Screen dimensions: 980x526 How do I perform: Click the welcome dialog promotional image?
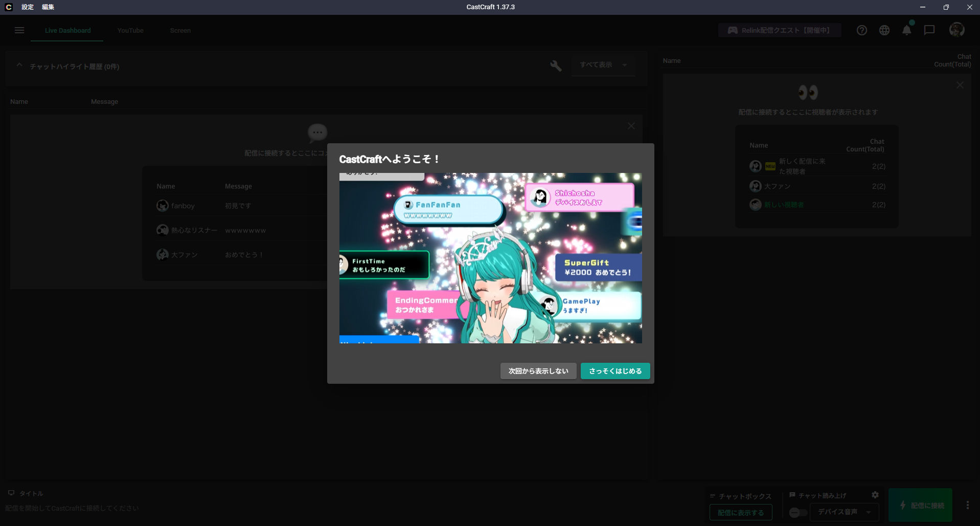click(x=490, y=258)
